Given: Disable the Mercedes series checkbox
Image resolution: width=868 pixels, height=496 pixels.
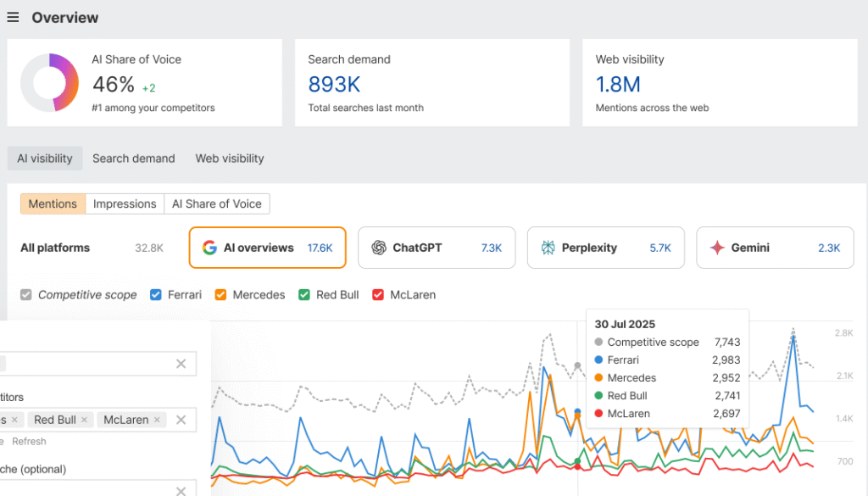Looking at the screenshot, I should pos(220,295).
